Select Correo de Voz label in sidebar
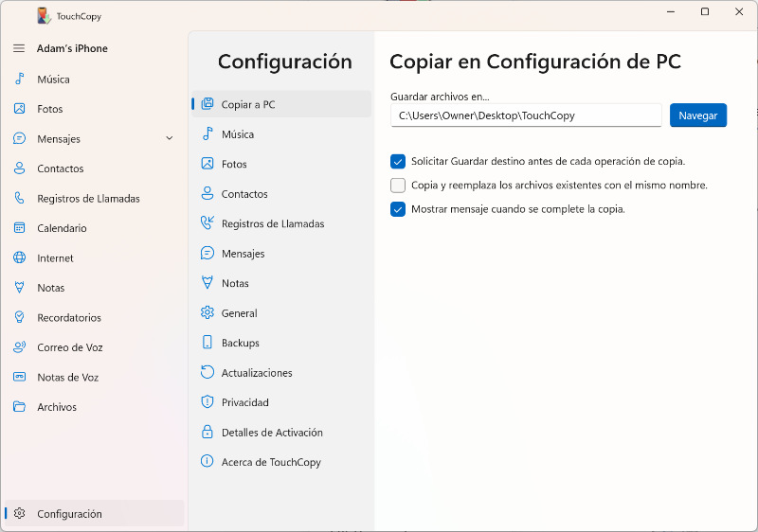Viewport: 758px width, 532px height. [70, 347]
